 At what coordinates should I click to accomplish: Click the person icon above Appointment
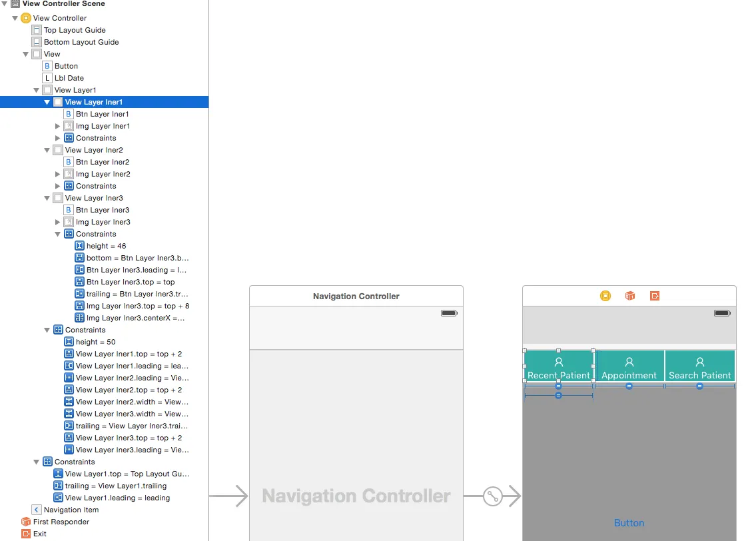coord(629,362)
